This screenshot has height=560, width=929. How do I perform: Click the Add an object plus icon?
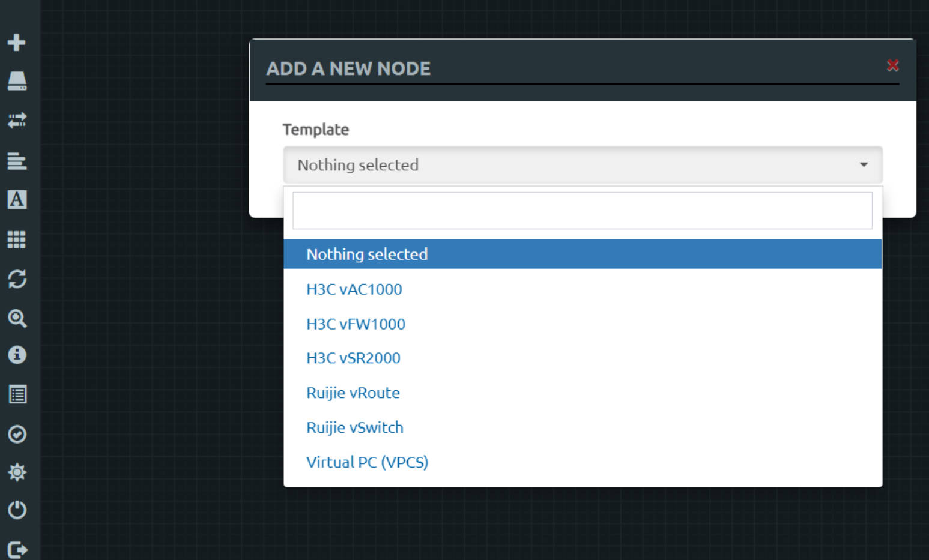click(17, 43)
